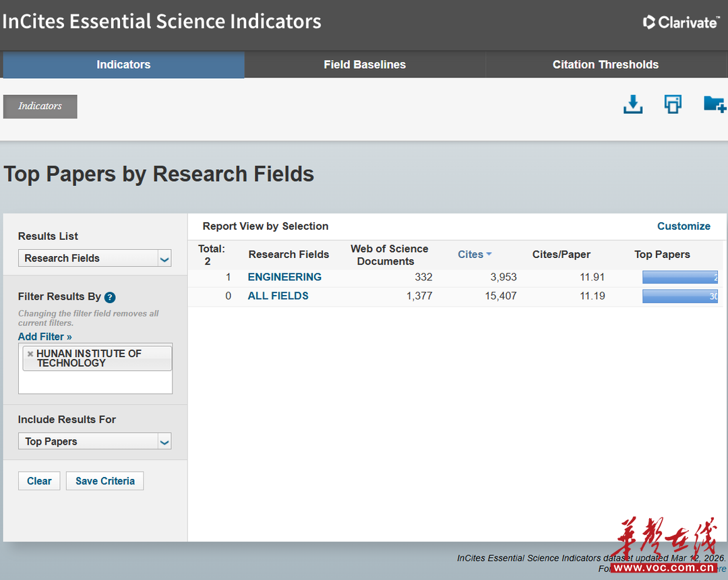This screenshot has width=728, height=580.
Task: Switch to the Field Baselines tab
Action: (x=365, y=65)
